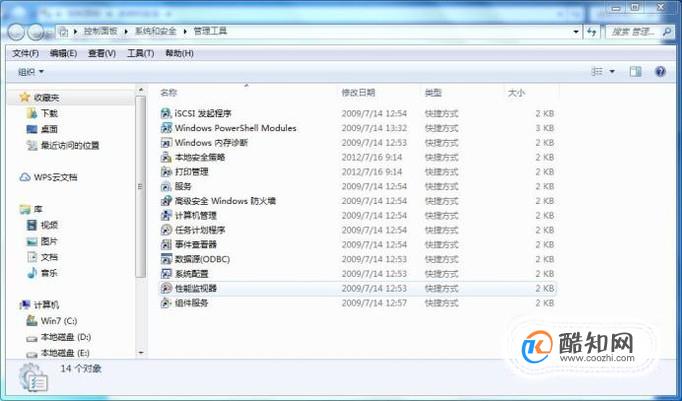Select 库 in navigation pane
This screenshot has height=401, width=682.
31,210
